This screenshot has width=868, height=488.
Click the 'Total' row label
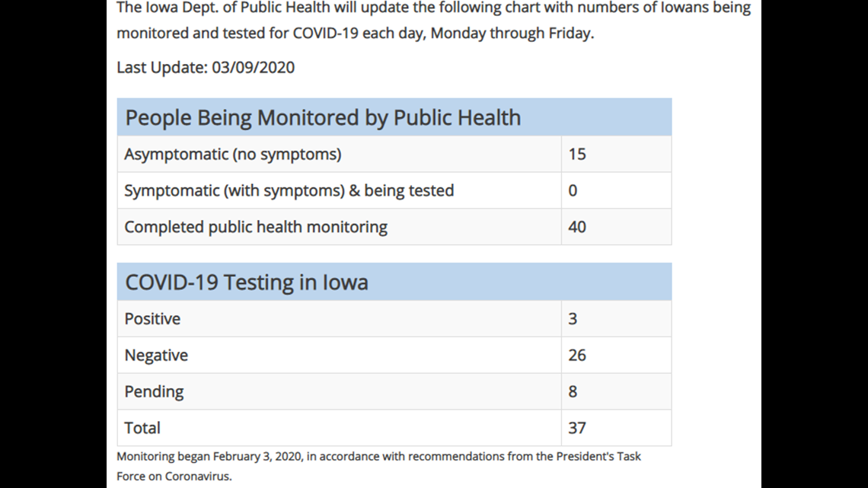(x=142, y=429)
